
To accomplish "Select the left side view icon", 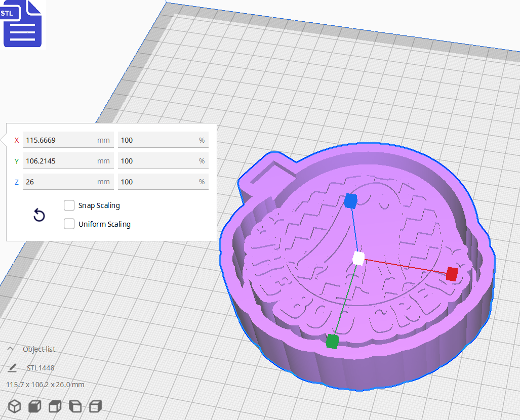I will [x=74, y=406].
